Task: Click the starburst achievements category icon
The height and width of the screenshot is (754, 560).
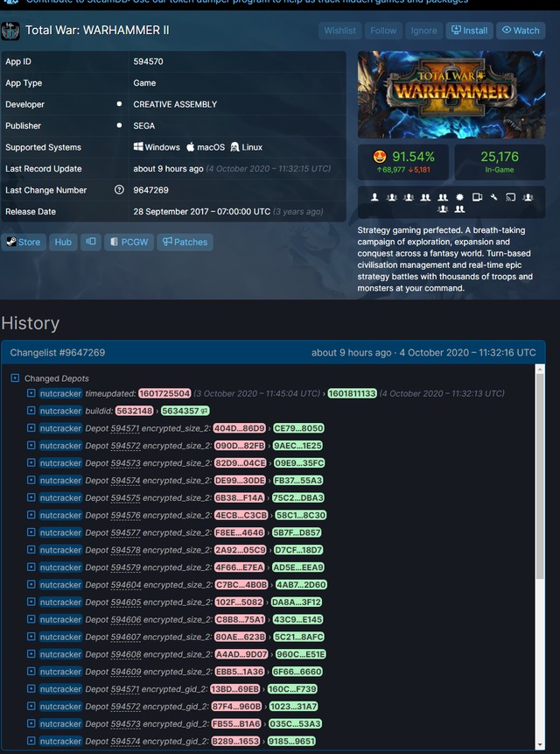Action: click(459, 197)
